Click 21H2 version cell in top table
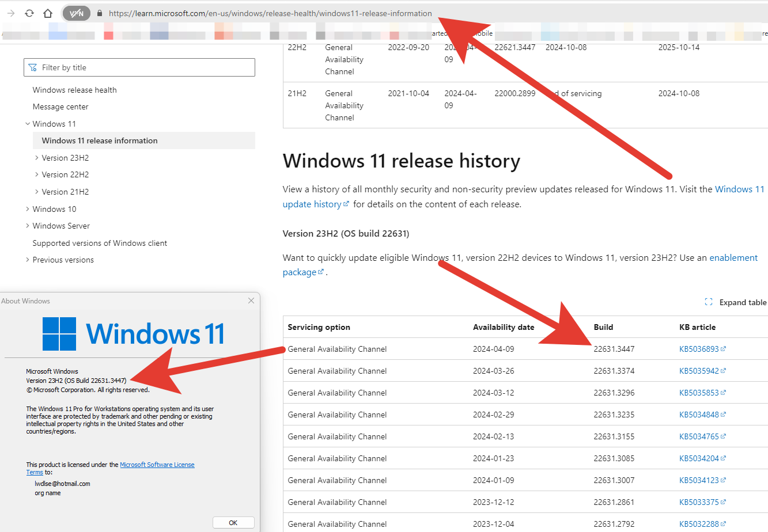 point(297,93)
